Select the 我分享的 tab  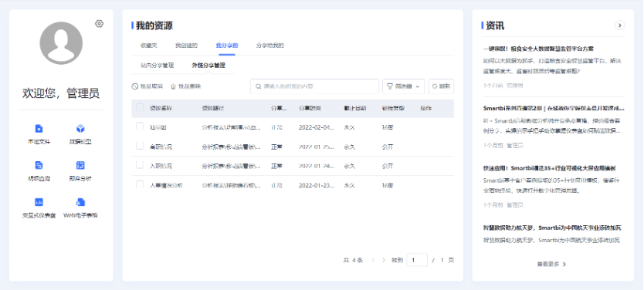click(227, 46)
